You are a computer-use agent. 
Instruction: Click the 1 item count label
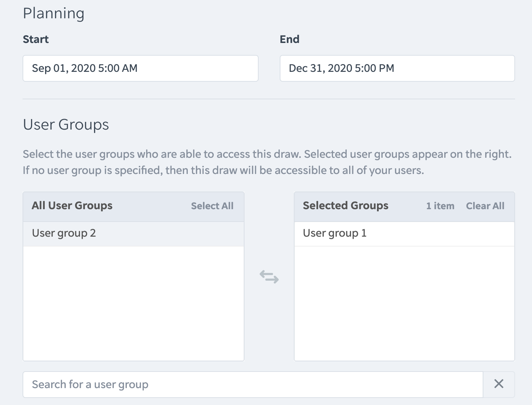click(x=440, y=206)
